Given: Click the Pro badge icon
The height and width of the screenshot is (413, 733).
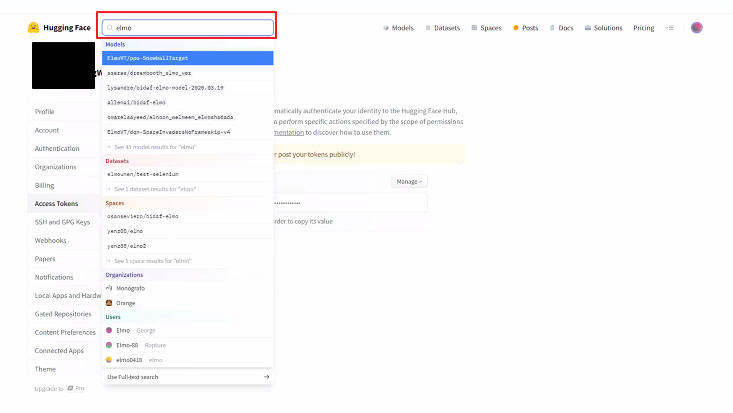Looking at the screenshot, I should tap(70, 388).
